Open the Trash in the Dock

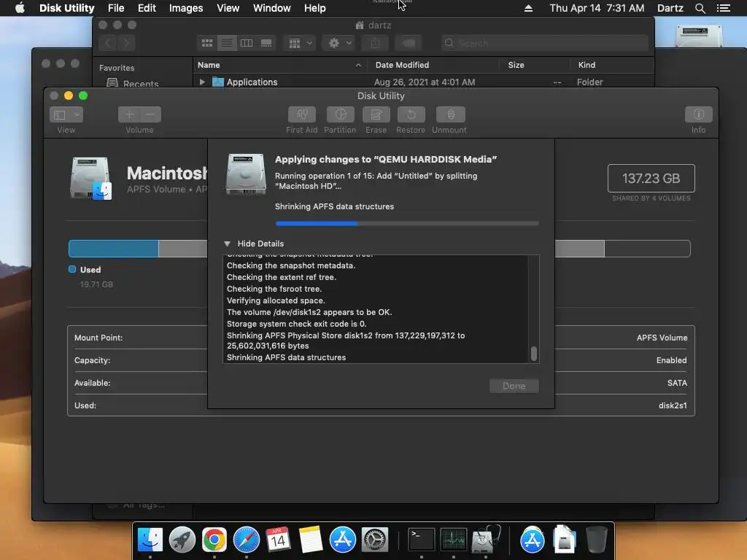[597, 540]
